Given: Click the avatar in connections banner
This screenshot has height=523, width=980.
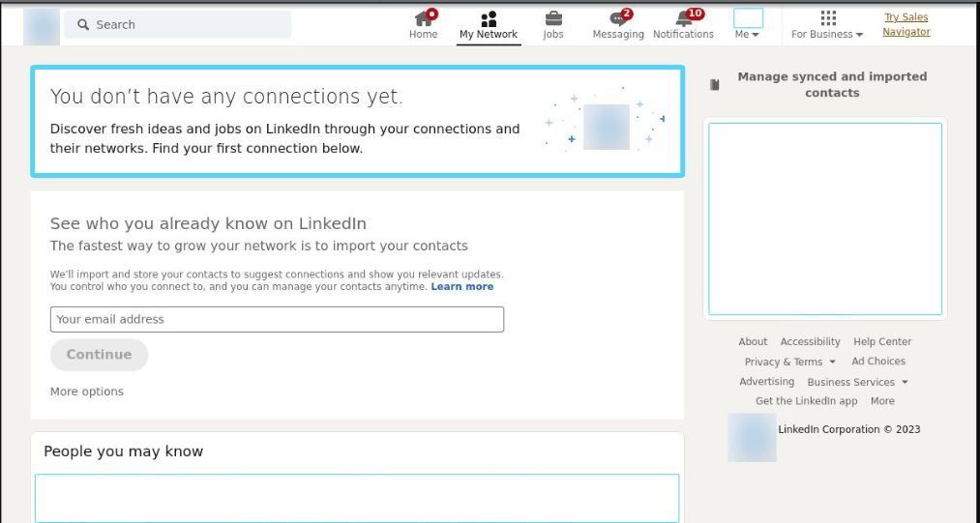Looking at the screenshot, I should [x=607, y=127].
